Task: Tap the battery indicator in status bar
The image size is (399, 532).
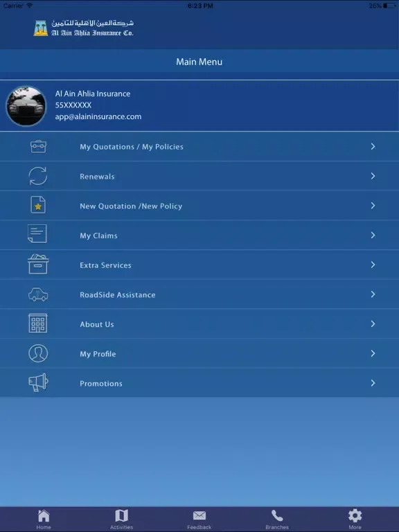Action: click(x=389, y=6)
